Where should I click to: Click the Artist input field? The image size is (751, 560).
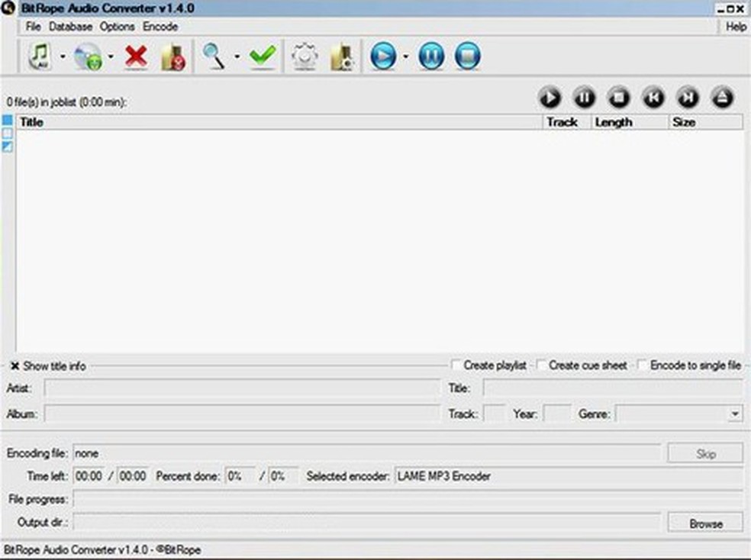pos(242,388)
